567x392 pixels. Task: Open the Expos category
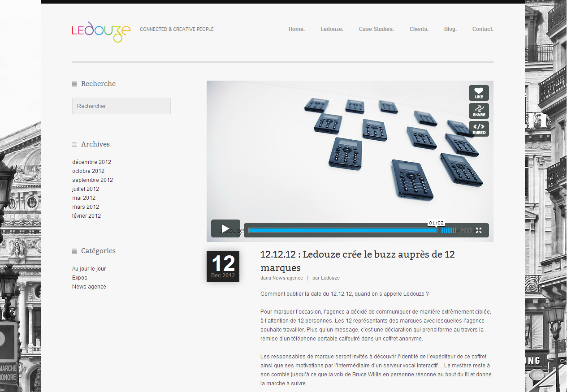(80, 278)
